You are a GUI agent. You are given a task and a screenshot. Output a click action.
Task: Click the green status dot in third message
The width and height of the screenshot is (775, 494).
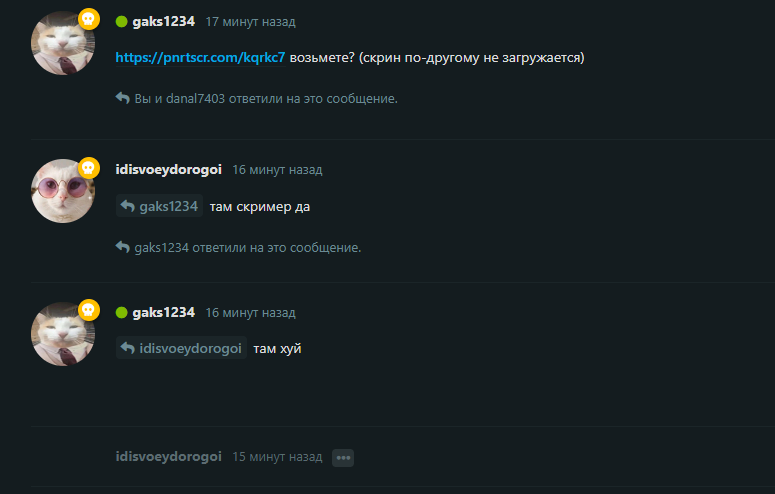coord(122,313)
